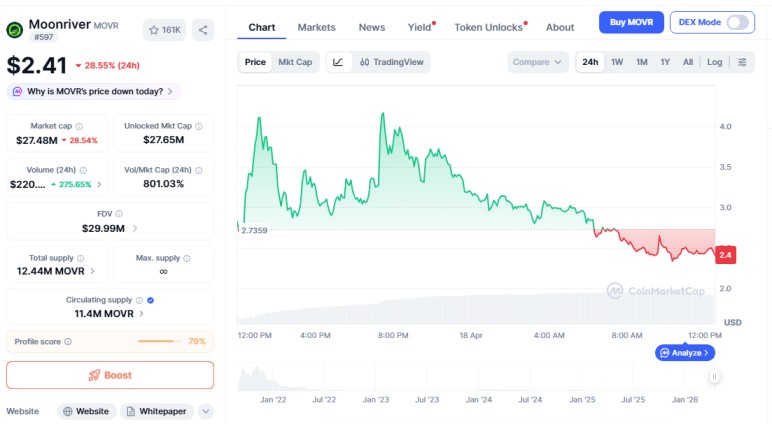Toggle DEX Mode switch
The image size is (772, 424).
[x=737, y=22]
